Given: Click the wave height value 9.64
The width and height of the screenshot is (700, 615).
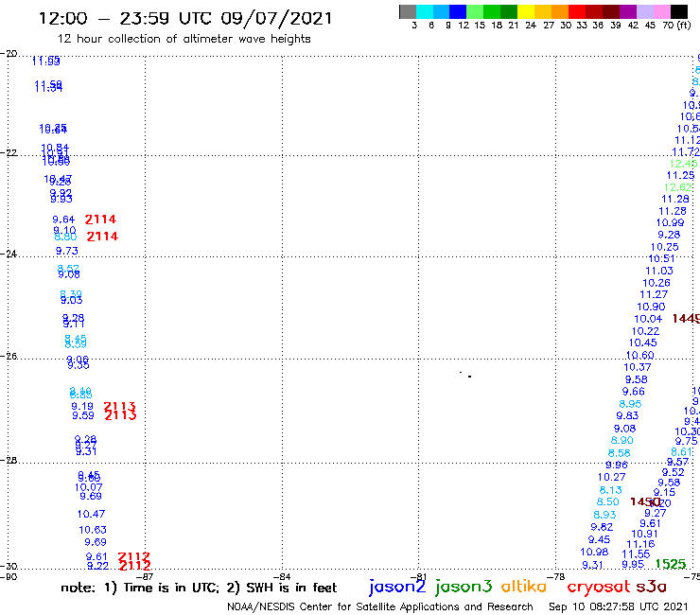Looking at the screenshot, I should tap(63, 220).
